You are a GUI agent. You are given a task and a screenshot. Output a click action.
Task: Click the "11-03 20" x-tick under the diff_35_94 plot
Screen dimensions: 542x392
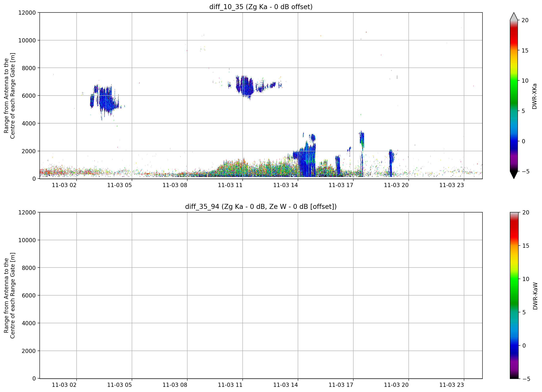(396, 385)
